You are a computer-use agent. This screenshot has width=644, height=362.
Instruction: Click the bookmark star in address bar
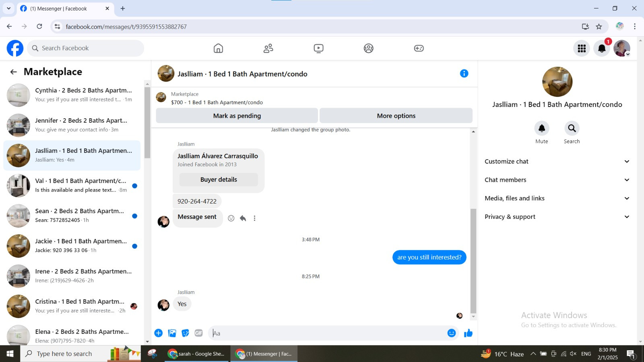(x=599, y=27)
